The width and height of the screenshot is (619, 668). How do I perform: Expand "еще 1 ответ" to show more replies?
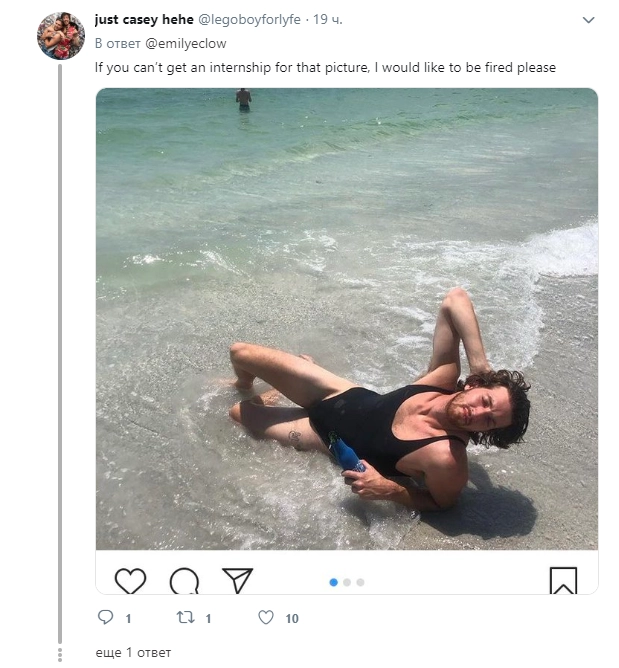click(x=133, y=653)
